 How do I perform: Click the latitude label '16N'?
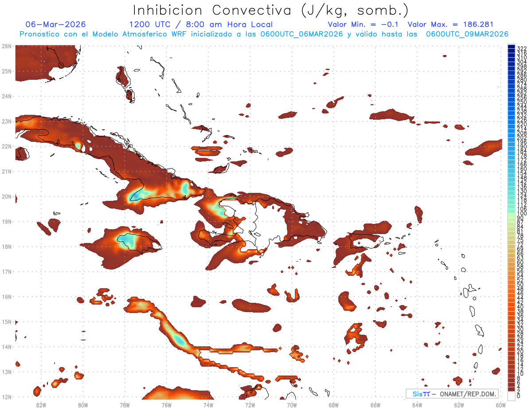(x=7, y=297)
